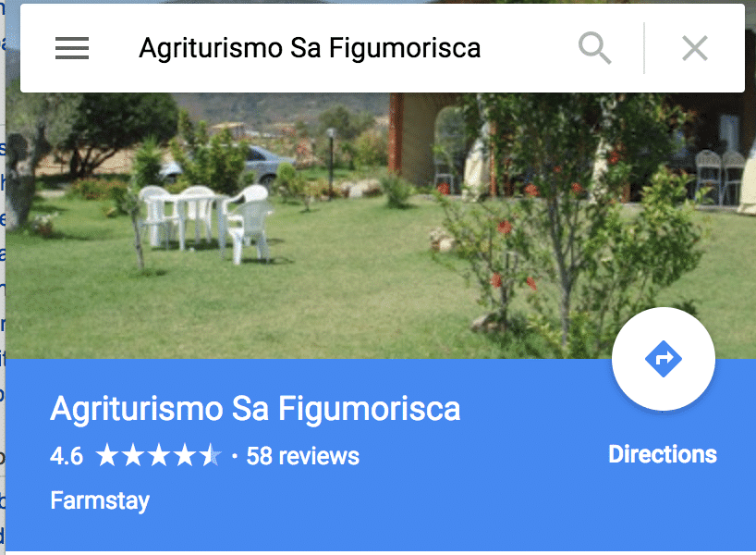Click the half-filled fifth rating star
756x555 pixels.
(211, 456)
